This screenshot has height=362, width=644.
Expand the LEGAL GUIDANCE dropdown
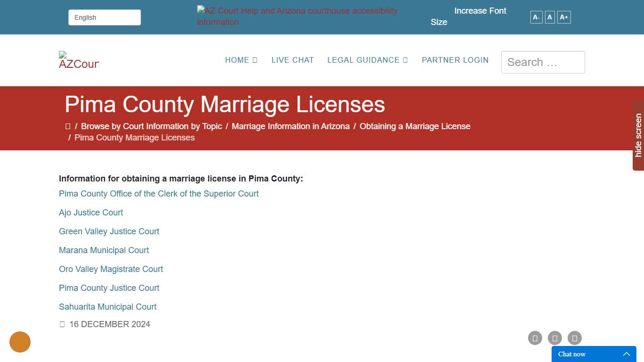[367, 60]
